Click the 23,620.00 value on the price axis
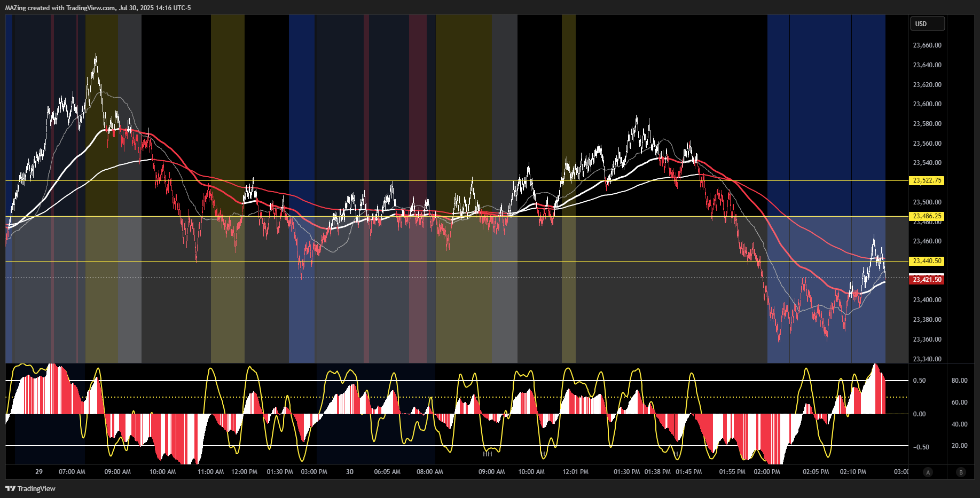 (927, 85)
